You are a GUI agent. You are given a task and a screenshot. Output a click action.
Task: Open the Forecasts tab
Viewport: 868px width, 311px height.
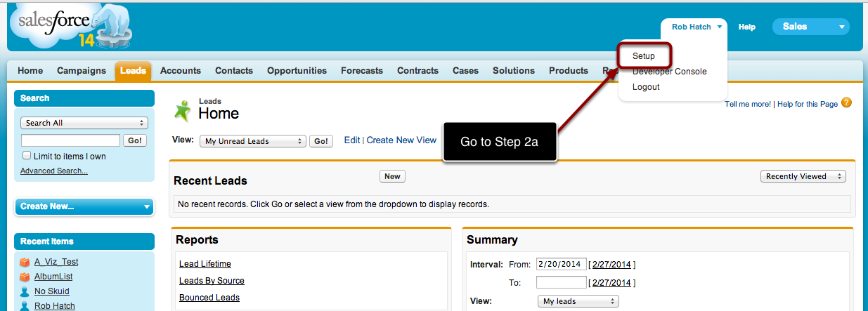pos(362,70)
